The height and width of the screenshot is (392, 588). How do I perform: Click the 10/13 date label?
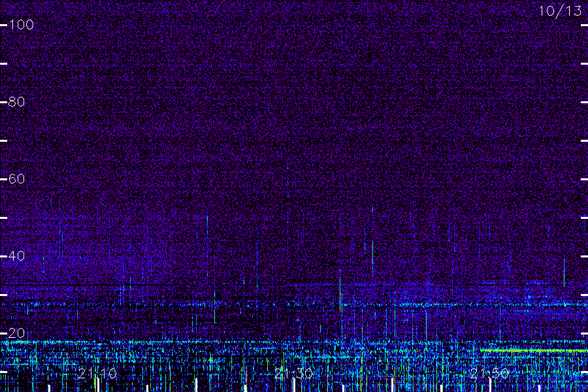click(560, 11)
